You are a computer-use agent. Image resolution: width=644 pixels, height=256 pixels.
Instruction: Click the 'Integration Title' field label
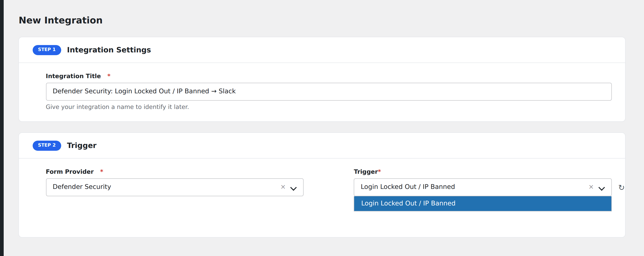[x=73, y=76]
